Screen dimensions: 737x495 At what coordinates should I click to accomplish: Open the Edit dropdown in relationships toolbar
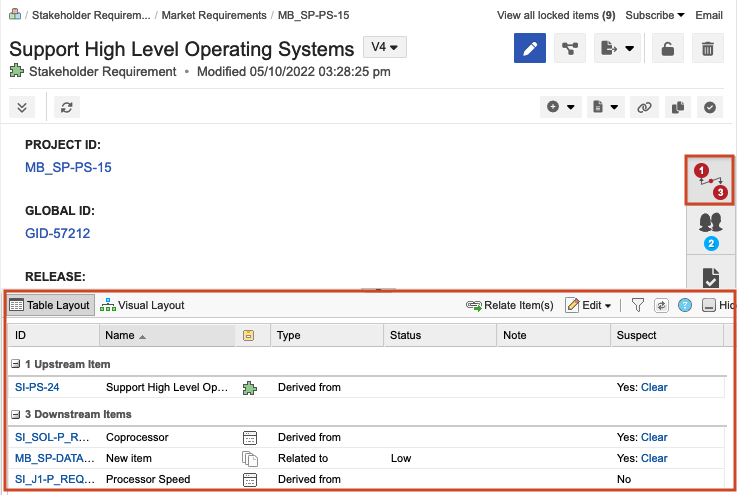[589, 305]
